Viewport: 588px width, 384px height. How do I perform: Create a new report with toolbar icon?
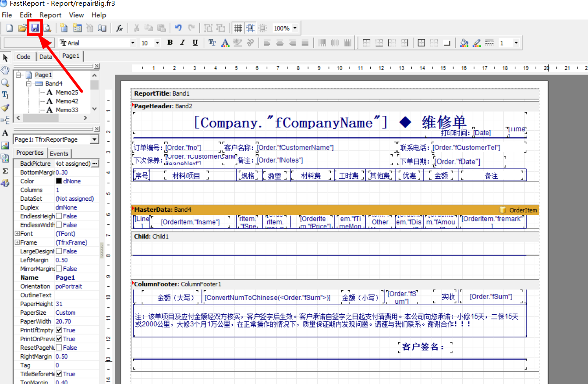tap(9, 28)
